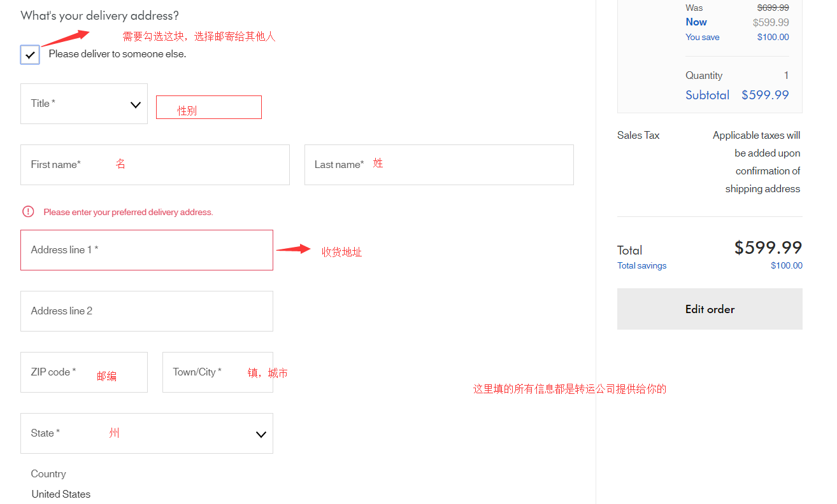
Task: Click the "Please deliver to someone else" label
Action: coord(117,54)
